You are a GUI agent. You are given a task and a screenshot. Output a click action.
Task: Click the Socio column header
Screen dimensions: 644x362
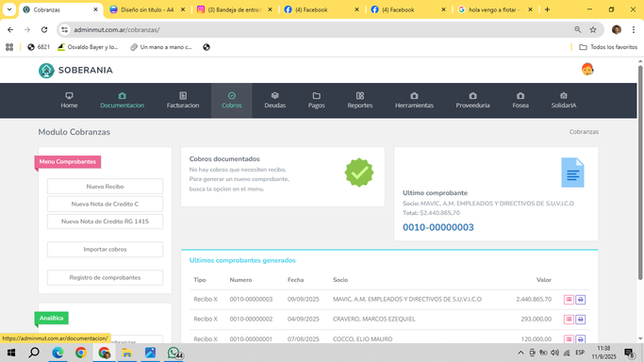pyautogui.click(x=340, y=280)
